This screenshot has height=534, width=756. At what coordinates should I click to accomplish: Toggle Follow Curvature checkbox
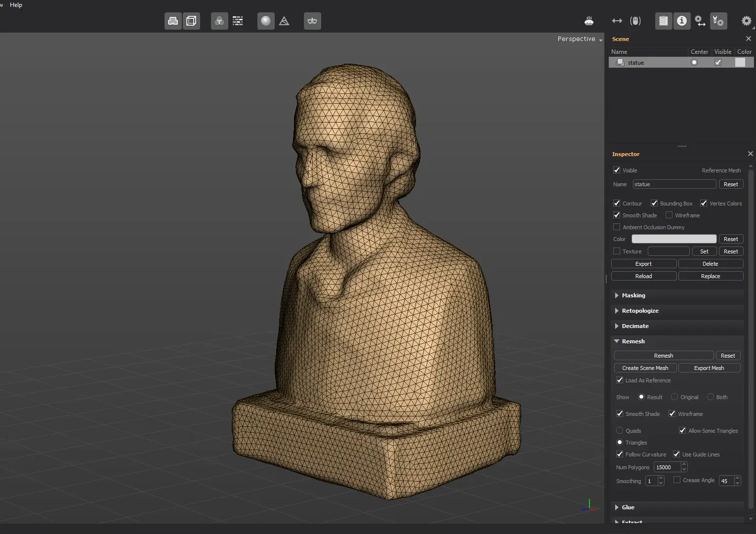tap(620, 454)
